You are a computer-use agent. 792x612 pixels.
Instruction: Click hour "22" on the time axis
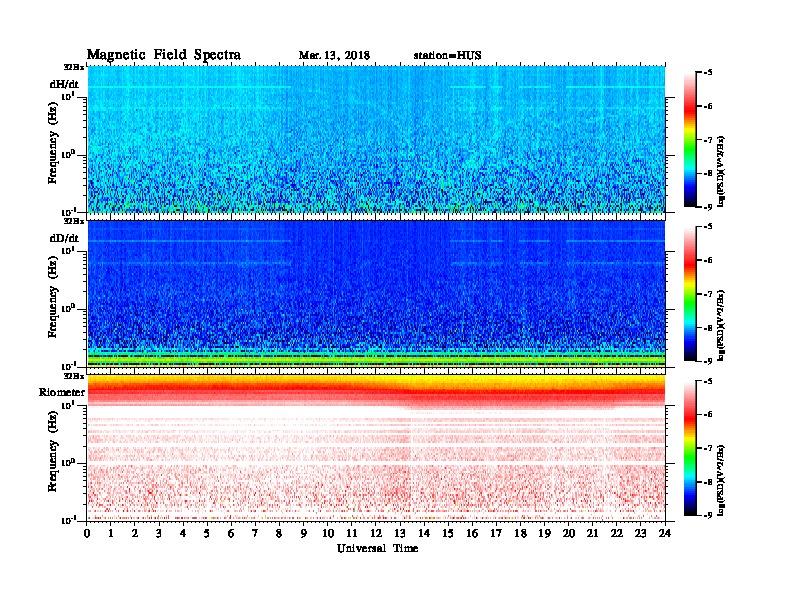click(x=617, y=533)
